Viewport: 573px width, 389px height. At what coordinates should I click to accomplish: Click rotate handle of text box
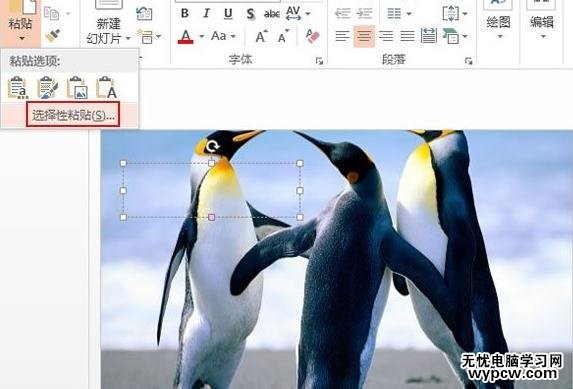[x=212, y=147]
